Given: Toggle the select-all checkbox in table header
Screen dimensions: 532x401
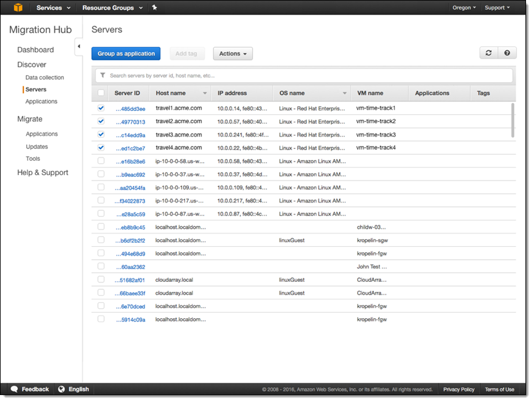Looking at the screenshot, I should 101,93.
